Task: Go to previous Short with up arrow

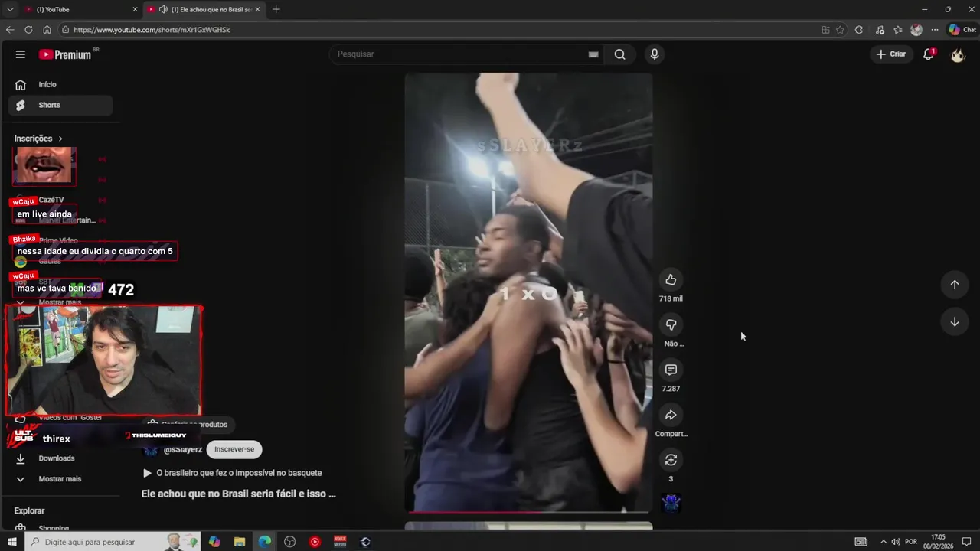Action: (x=955, y=285)
